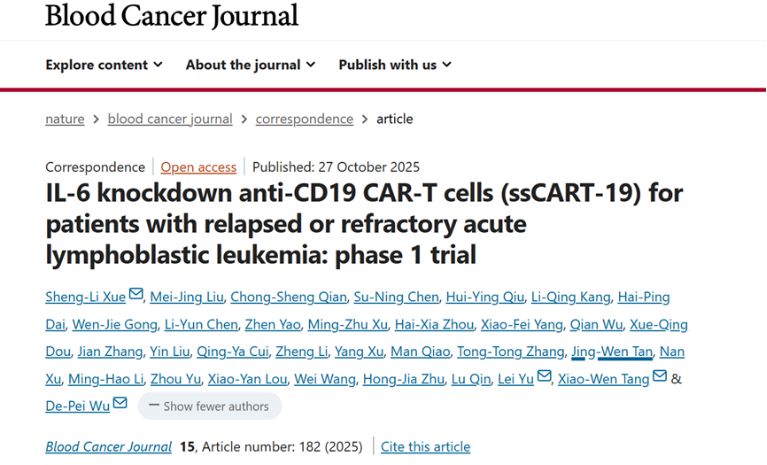
Task: Go to the nature breadcrumb link
Action: (65, 119)
